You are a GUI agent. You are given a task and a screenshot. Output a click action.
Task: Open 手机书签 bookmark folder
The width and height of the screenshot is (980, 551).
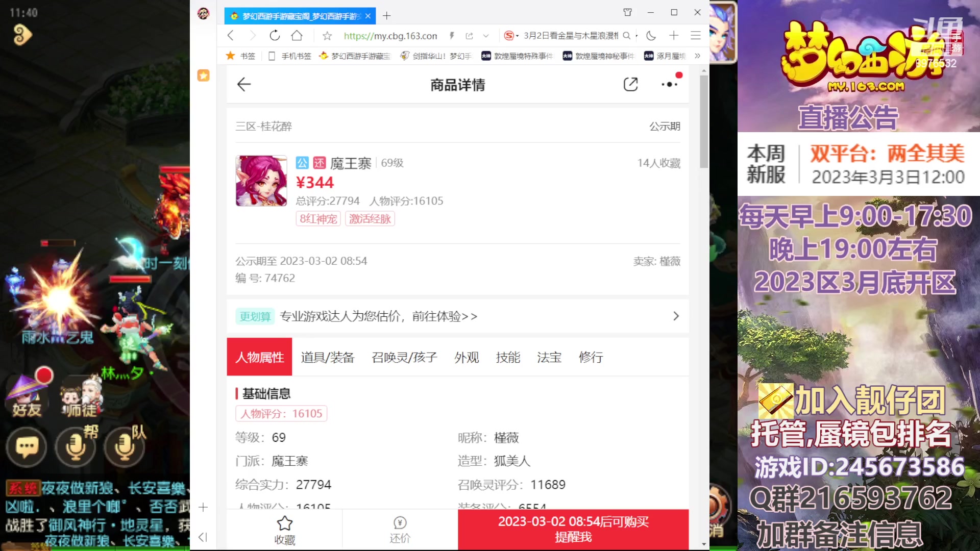pos(290,56)
